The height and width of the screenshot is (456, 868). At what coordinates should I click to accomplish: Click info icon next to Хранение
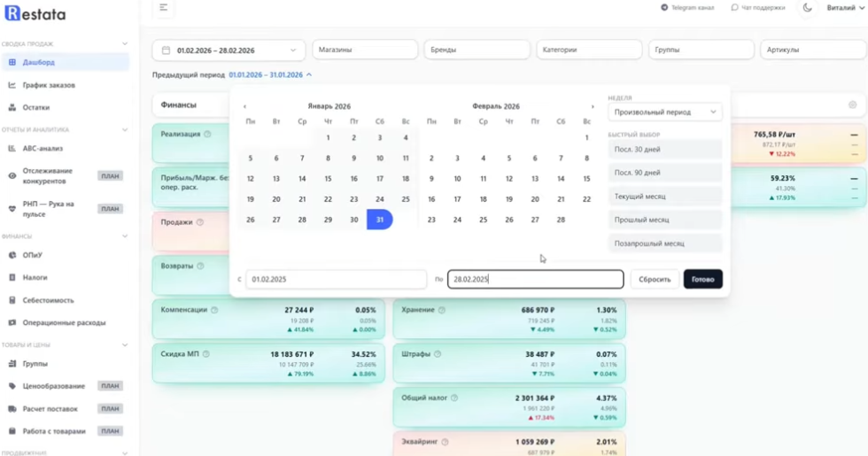pyautogui.click(x=442, y=310)
